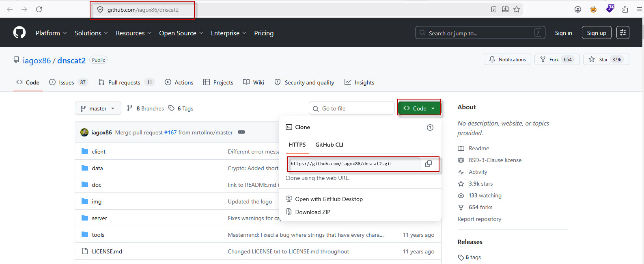
Task: Bookmark this page with the star icon
Action: click(516, 9)
